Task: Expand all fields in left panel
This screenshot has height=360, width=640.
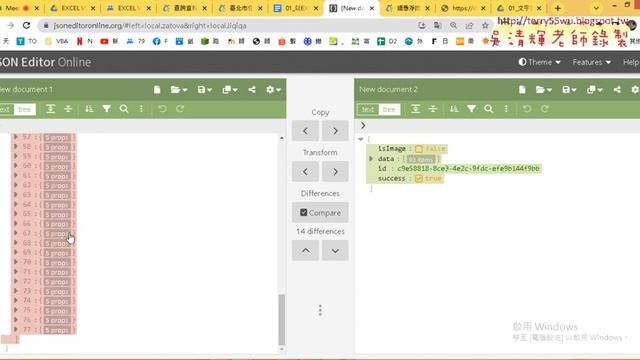Action: click(x=50, y=109)
